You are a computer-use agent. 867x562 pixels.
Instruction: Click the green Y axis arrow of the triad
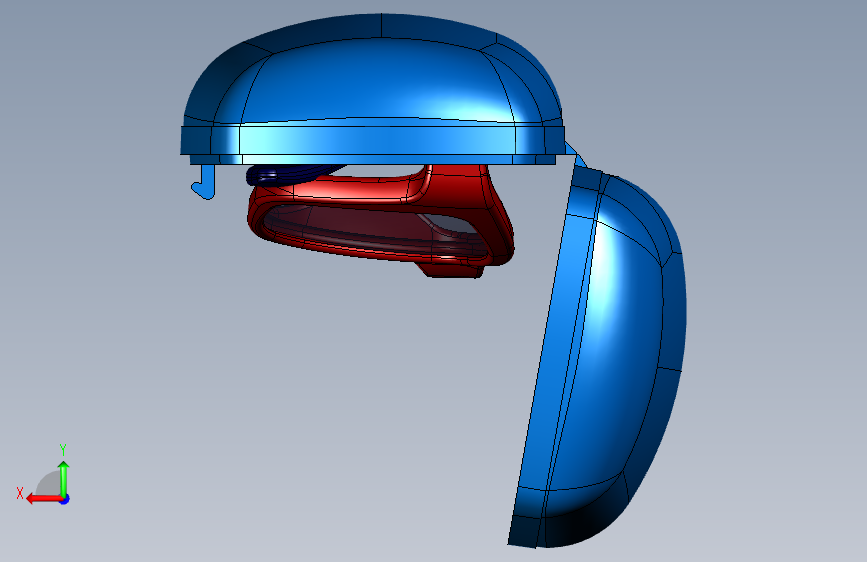[64, 478]
